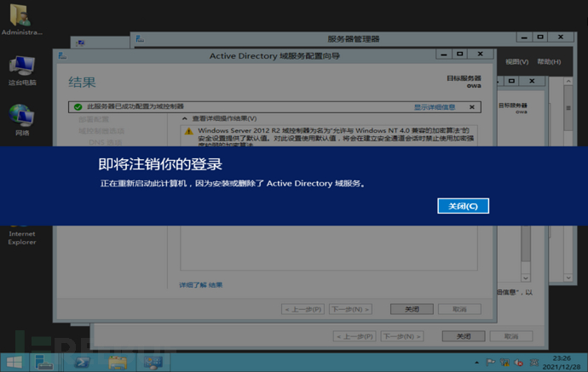Click 关闭 button in AD wizard
The image size is (588, 372).
pyautogui.click(x=412, y=309)
